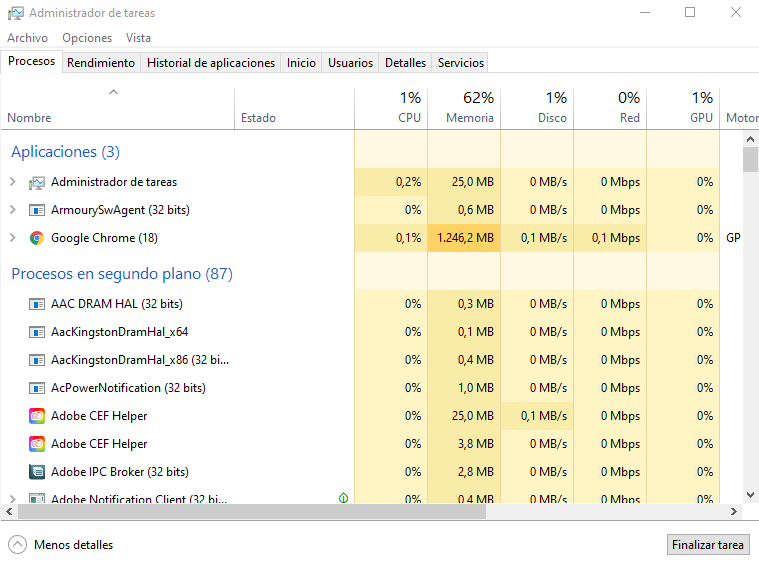Expand the Google Chrome (18) process group
The width and height of the screenshot is (759, 569).
click(13, 238)
